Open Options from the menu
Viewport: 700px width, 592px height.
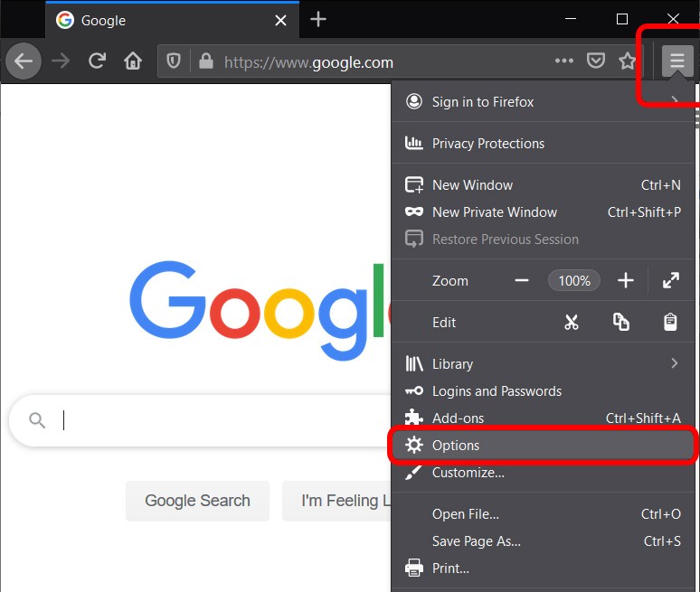(x=543, y=446)
